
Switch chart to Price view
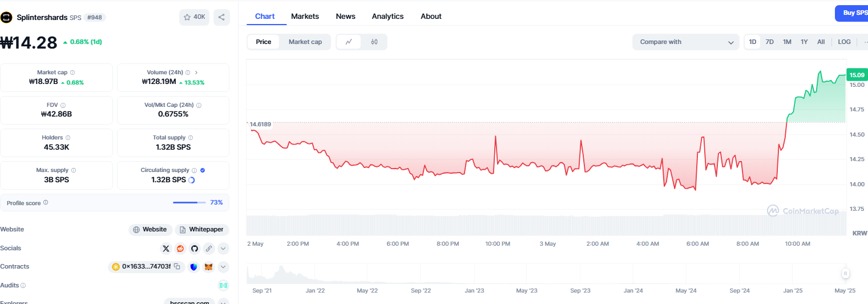[x=264, y=42]
